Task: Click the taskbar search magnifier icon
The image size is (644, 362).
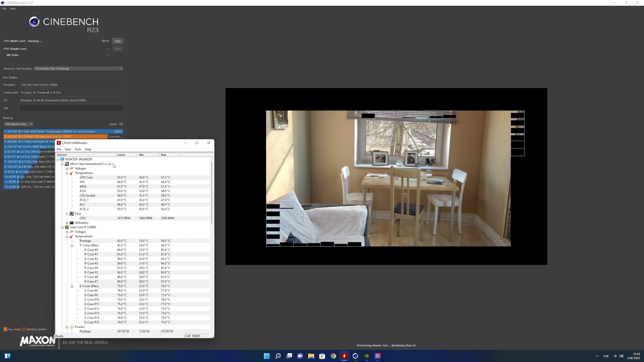Action: 278,356
